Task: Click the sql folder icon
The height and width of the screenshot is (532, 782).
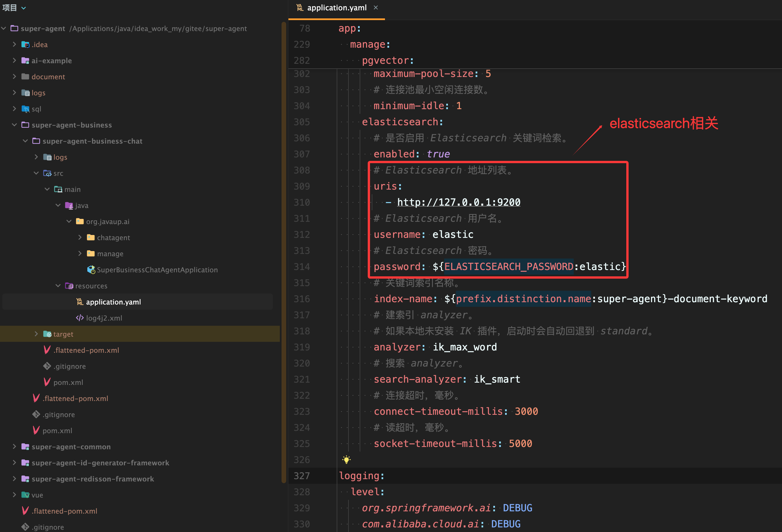Action: point(25,109)
